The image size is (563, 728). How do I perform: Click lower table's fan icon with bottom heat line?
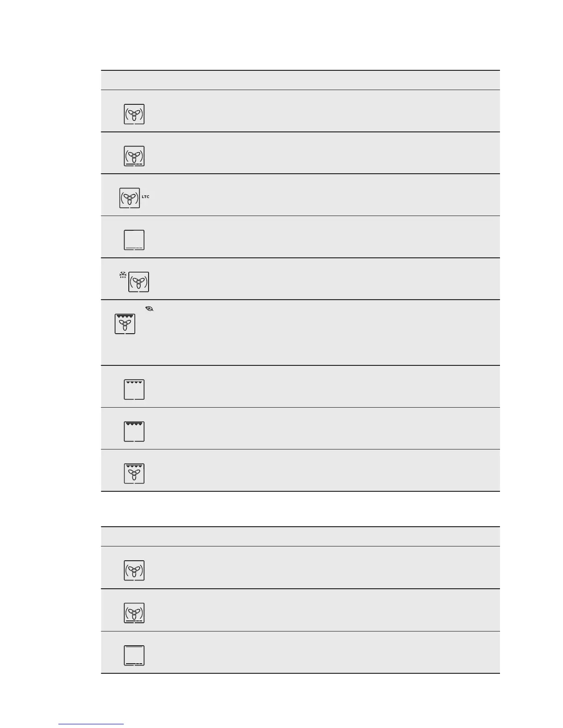pyautogui.click(x=134, y=613)
